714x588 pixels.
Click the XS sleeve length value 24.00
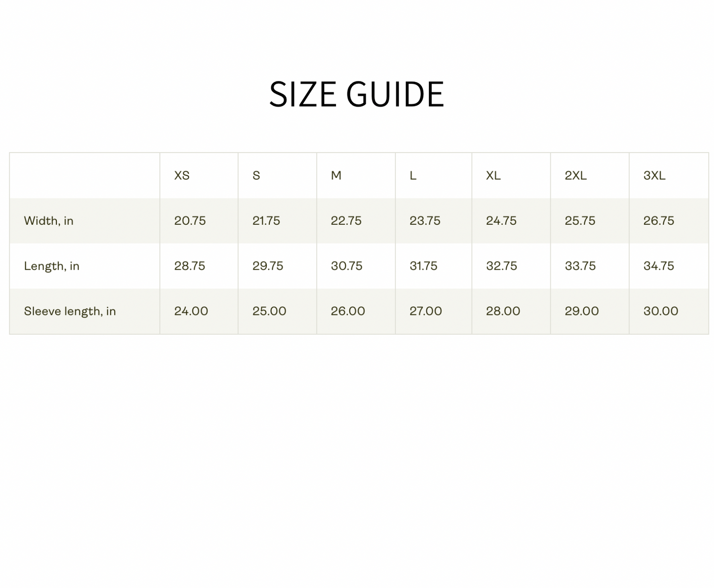[191, 312]
